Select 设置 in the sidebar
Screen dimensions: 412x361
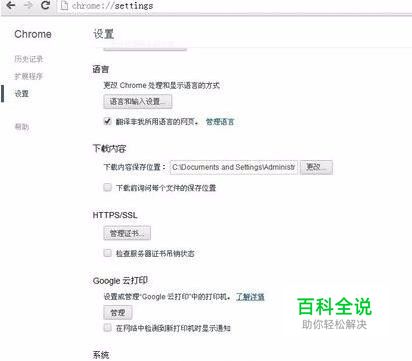click(x=22, y=93)
